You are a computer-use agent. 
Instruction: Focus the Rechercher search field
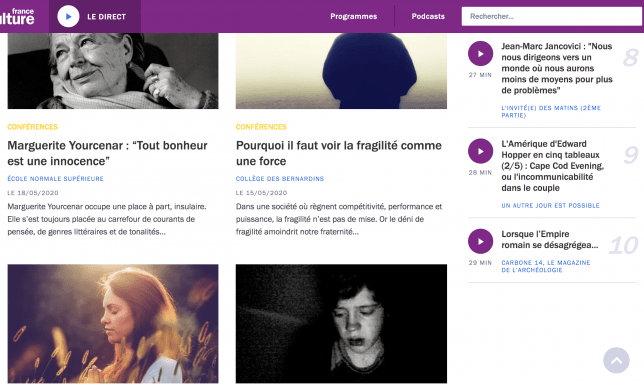click(551, 16)
